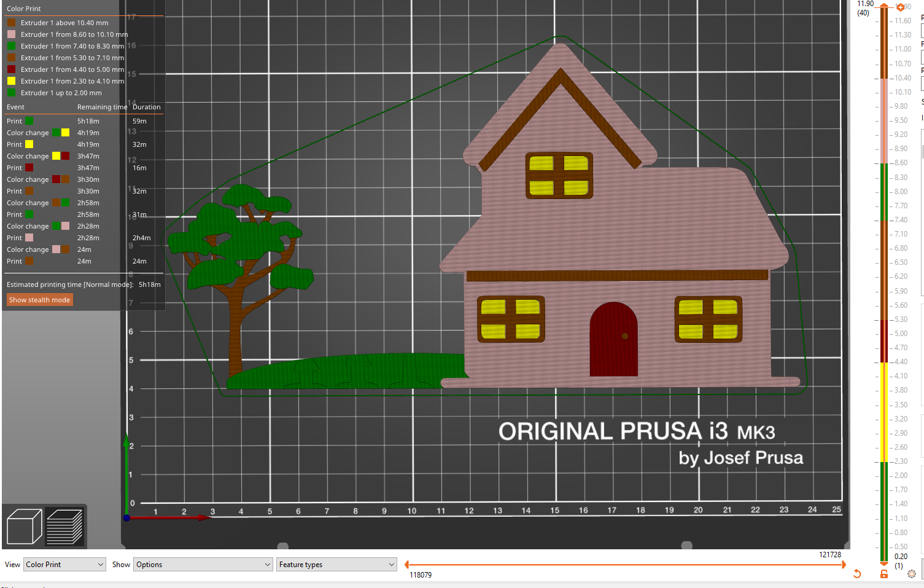Click the upper yellow window of the house
924x588 pixels.
(x=559, y=175)
